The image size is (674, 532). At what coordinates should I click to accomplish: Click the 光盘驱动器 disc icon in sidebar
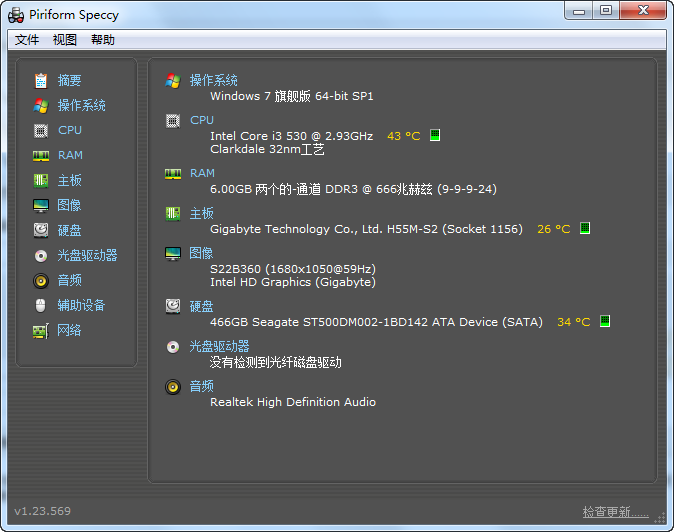(x=41, y=256)
